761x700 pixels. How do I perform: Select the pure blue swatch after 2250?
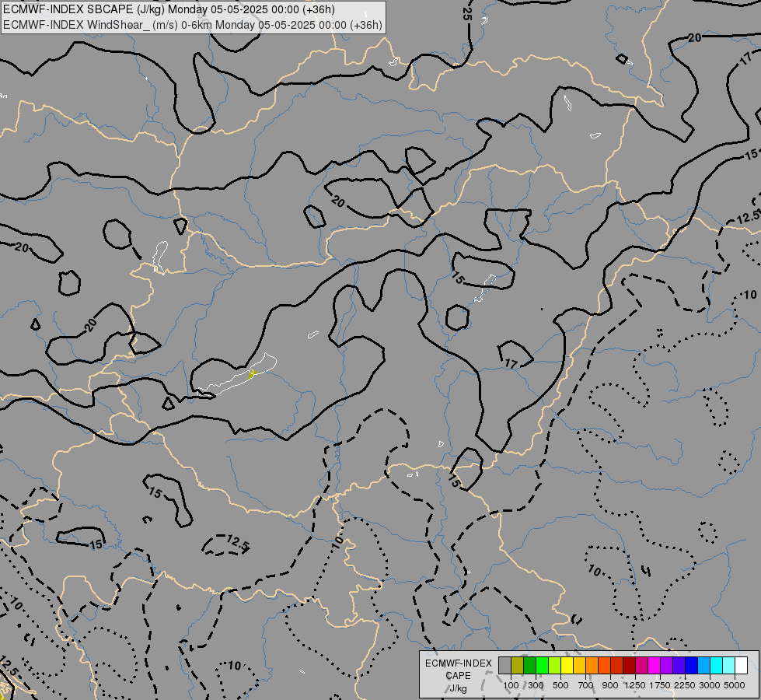click(x=691, y=666)
